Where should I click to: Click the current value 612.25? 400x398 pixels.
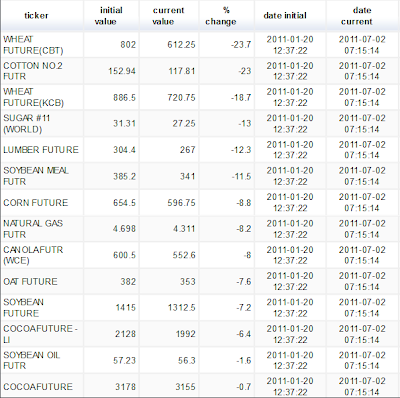pos(181,45)
